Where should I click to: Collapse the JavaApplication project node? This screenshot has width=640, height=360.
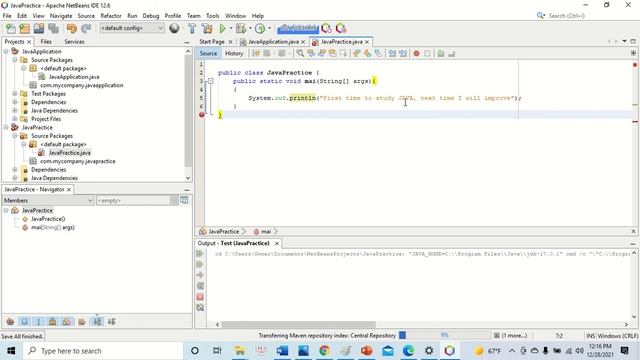point(6,51)
